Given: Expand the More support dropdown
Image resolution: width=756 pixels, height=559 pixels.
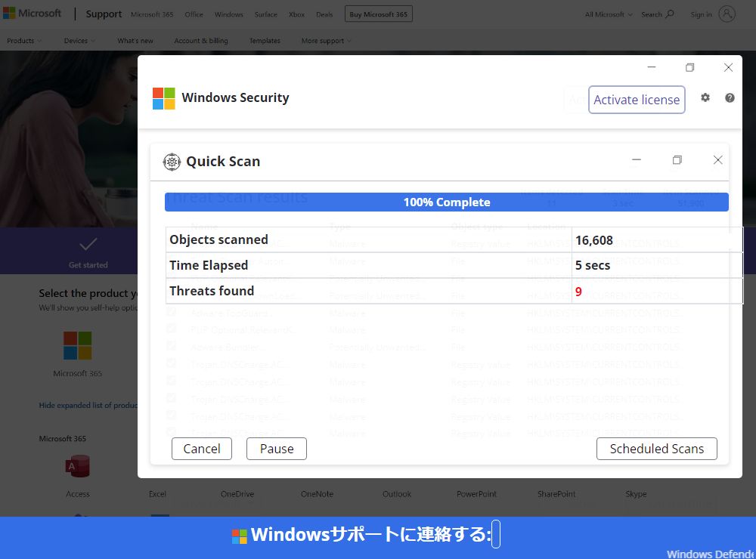Looking at the screenshot, I should click(x=327, y=41).
